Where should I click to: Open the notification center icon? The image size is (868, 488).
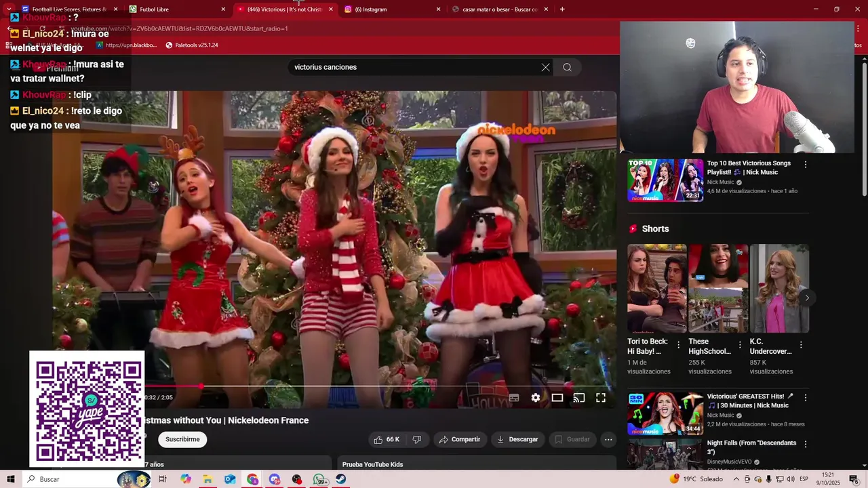tap(854, 479)
